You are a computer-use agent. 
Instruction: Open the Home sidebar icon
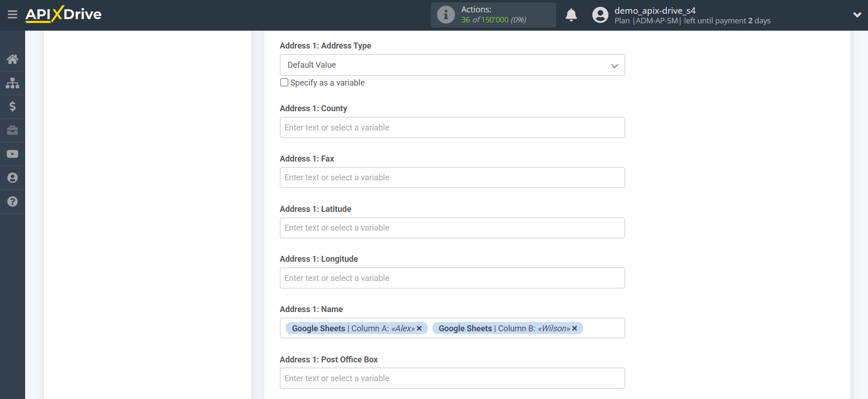(12, 59)
